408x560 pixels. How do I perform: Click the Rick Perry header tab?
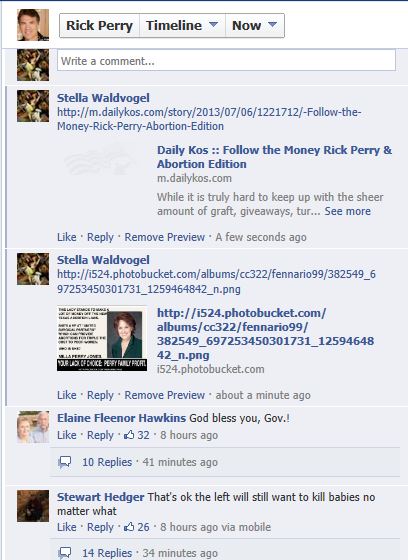point(99,25)
